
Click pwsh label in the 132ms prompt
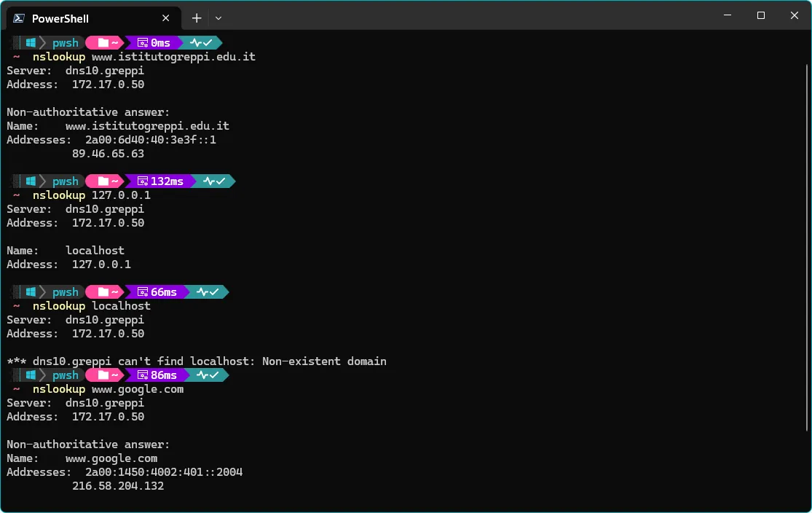66,181
